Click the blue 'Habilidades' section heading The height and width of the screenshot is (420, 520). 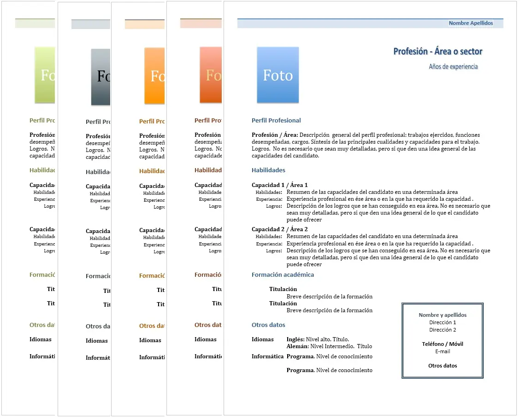[x=268, y=170]
